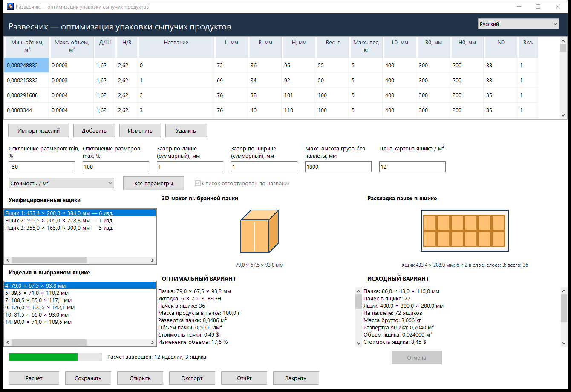
Task: Click the Сохранить button
Action: coord(88,378)
